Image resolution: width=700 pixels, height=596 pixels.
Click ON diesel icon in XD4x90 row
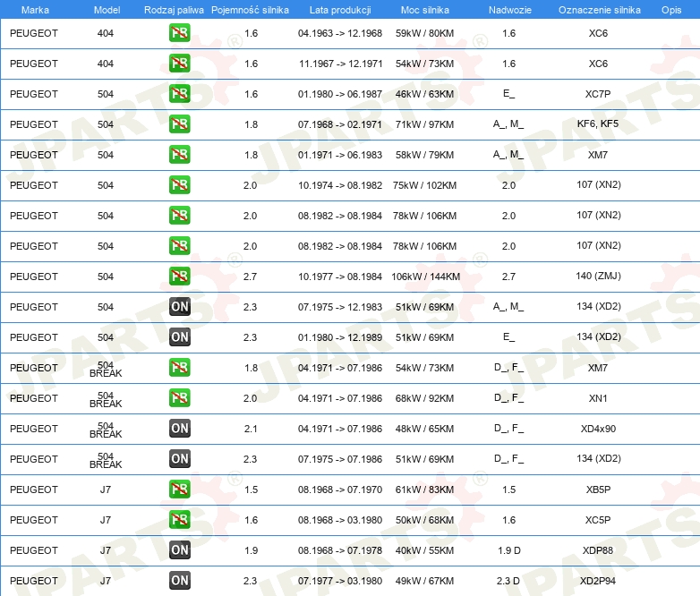click(179, 428)
